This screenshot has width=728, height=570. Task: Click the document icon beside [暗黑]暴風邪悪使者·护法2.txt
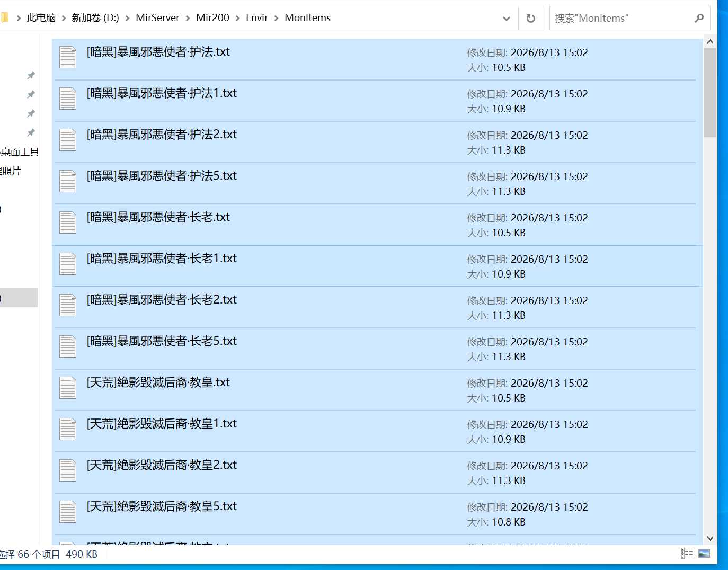pos(68,140)
